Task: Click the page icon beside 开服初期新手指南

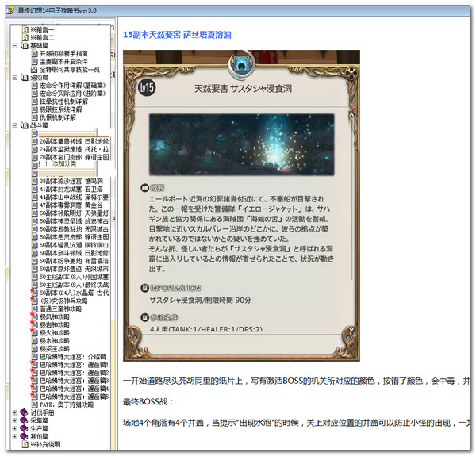Action: (35, 53)
